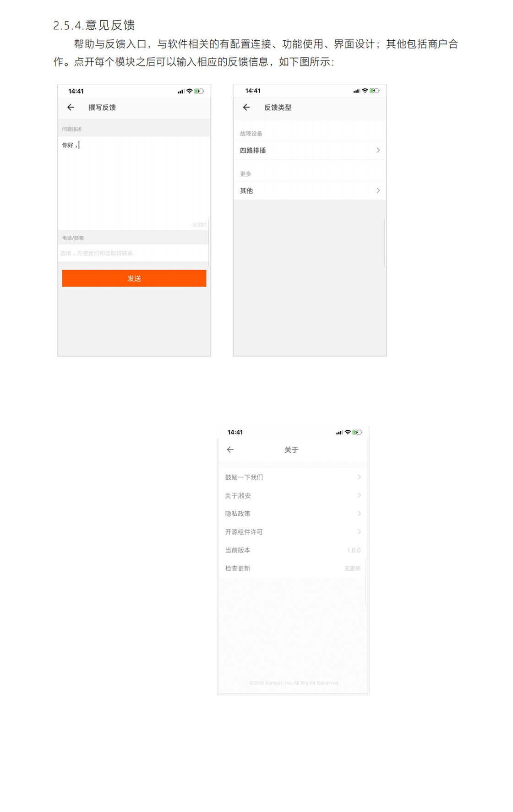Tap battery icon on 撰写反馈 screen status bar
Viewport: 513px width, 812px height.
point(199,91)
